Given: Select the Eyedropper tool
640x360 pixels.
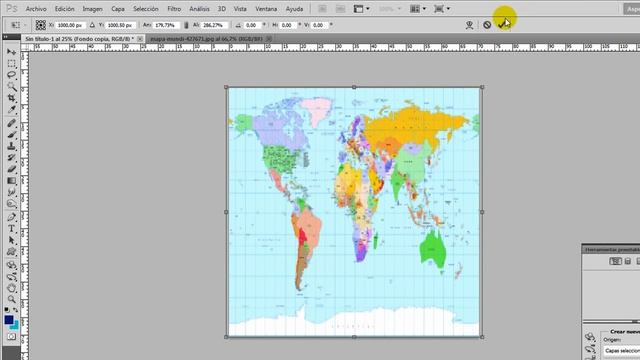Looking at the screenshot, I should pyautogui.click(x=11, y=110).
